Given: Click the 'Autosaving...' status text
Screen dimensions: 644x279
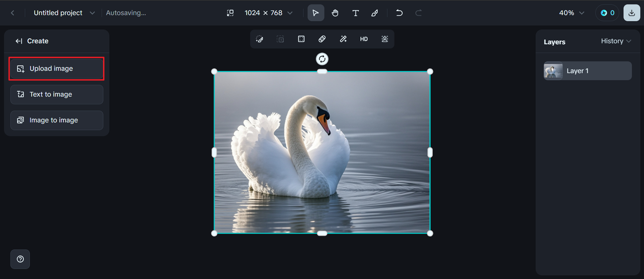Looking at the screenshot, I should point(126,13).
